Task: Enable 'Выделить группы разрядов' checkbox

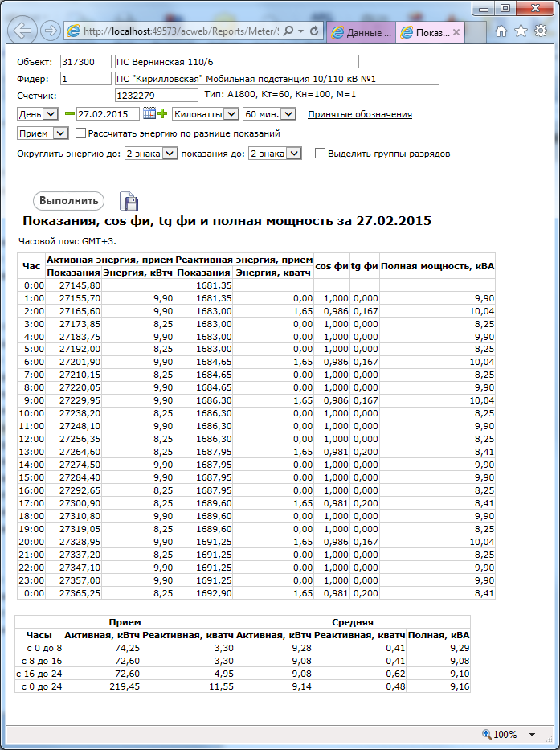Action: 320,154
